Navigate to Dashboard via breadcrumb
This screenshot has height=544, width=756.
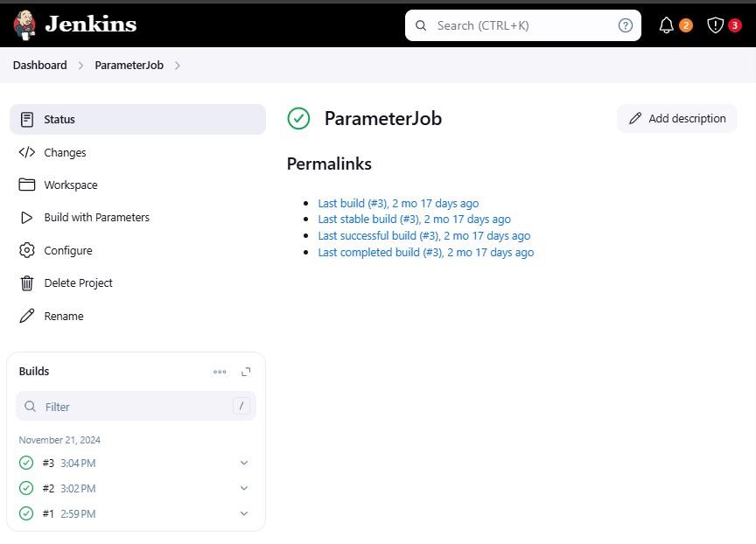(x=39, y=65)
